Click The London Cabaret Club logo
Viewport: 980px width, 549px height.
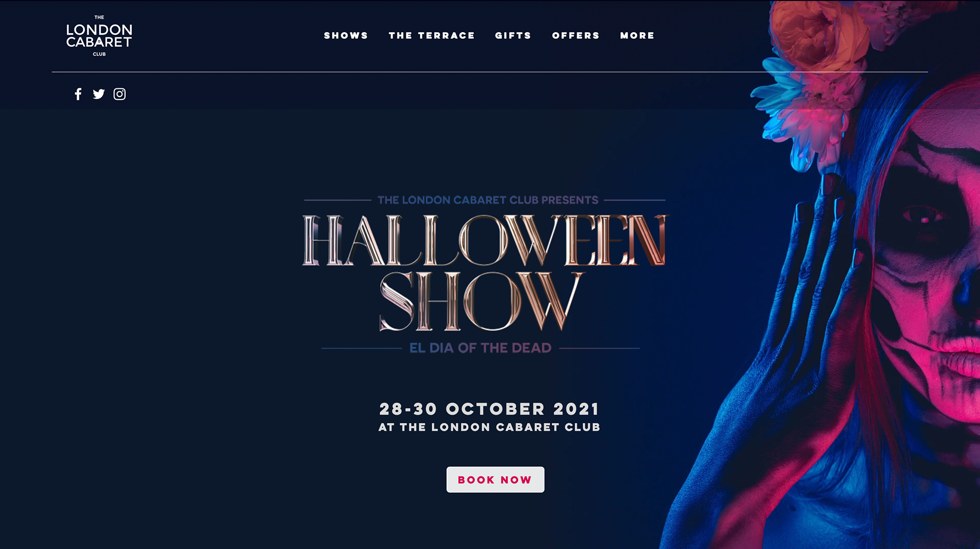[99, 36]
